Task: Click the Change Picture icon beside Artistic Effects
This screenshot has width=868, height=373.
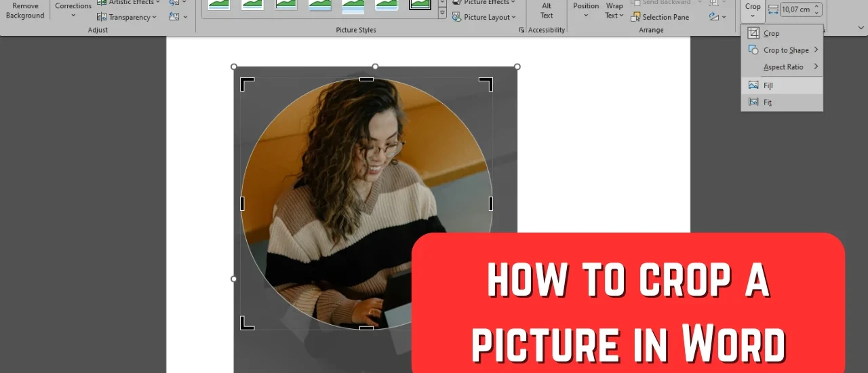Action: click(x=174, y=2)
